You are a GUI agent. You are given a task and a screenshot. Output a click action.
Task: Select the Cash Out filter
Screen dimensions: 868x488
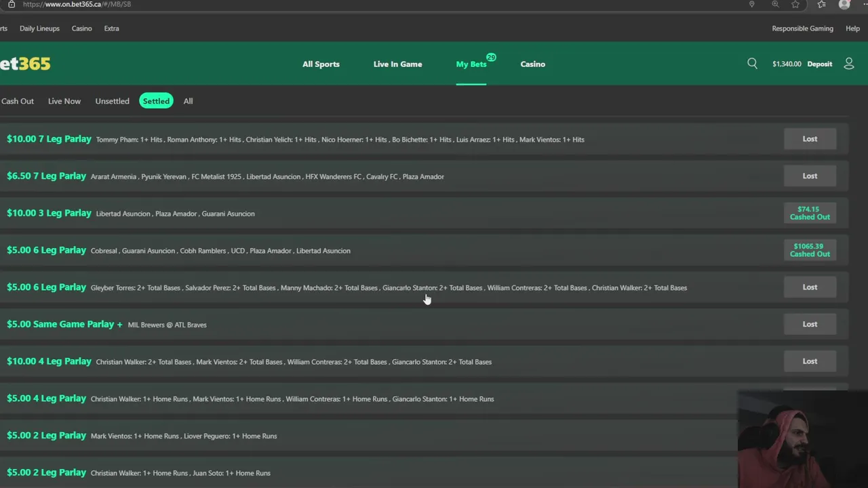click(x=17, y=101)
